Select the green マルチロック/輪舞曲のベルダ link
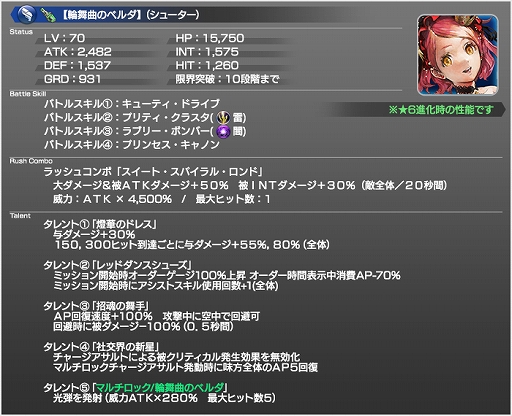The width and height of the screenshot is (512, 416). [x=160, y=387]
